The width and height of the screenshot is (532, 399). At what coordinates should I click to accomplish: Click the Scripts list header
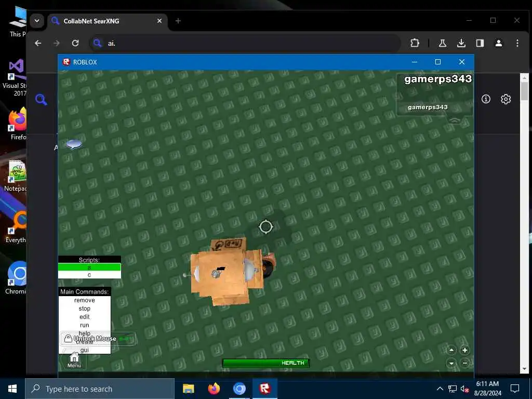pos(89,260)
